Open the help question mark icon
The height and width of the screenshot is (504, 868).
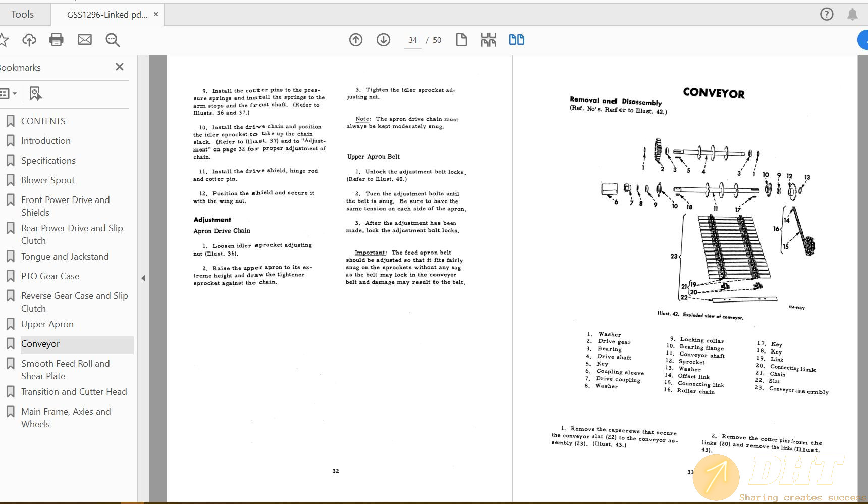[x=827, y=14]
